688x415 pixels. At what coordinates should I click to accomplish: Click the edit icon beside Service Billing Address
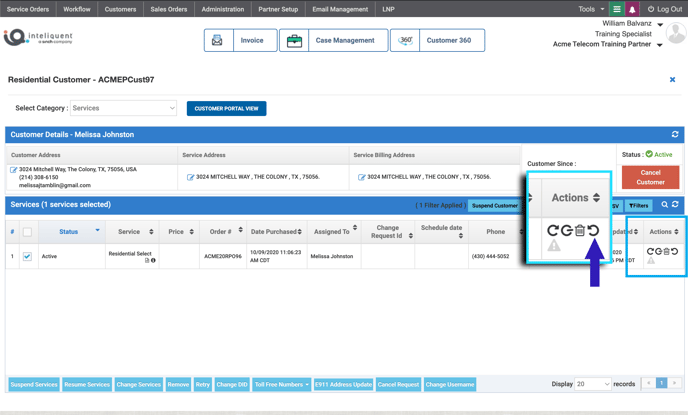tap(361, 177)
